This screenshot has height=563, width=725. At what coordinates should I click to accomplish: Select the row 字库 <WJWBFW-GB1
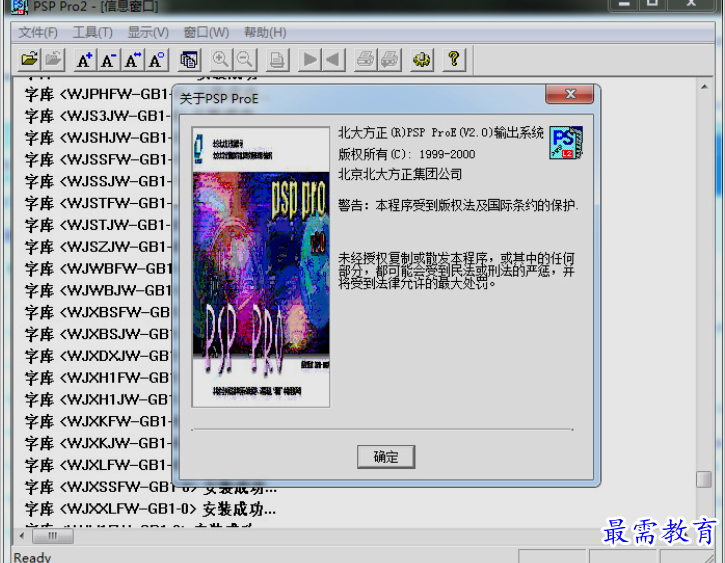pyautogui.click(x=98, y=269)
